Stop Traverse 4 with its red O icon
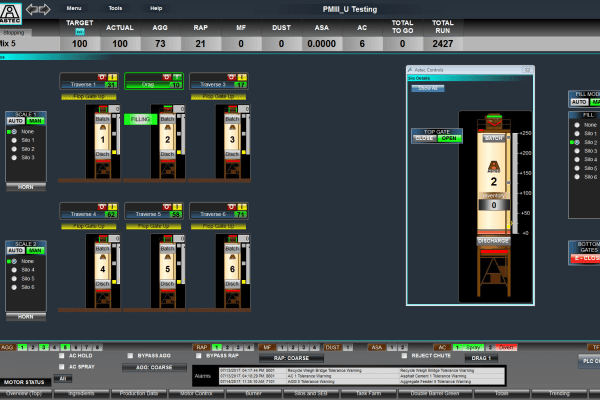The width and height of the screenshot is (600, 400). [102, 207]
